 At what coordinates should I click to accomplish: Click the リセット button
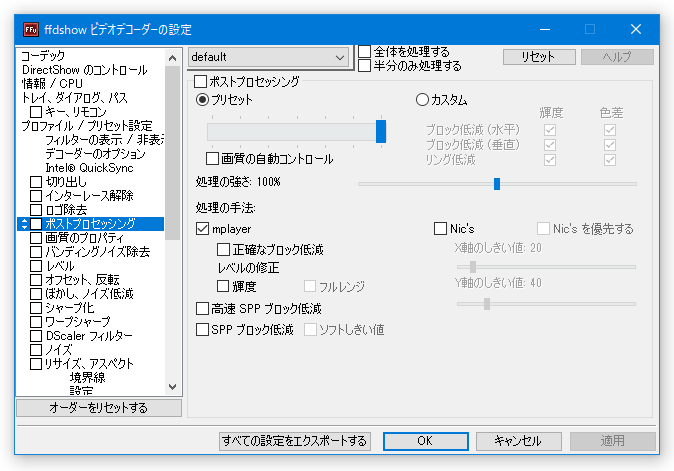pyautogui.click(x=539, y=57)
